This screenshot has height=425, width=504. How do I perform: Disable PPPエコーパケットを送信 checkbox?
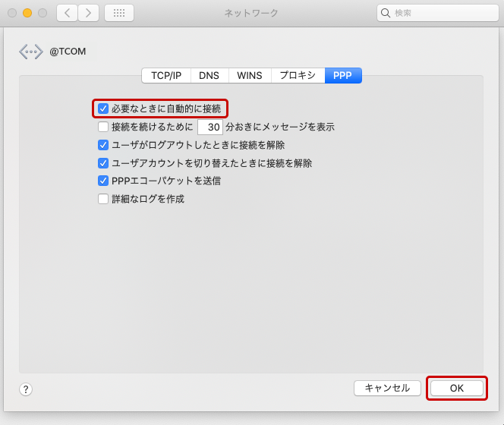tap(103, 181)
